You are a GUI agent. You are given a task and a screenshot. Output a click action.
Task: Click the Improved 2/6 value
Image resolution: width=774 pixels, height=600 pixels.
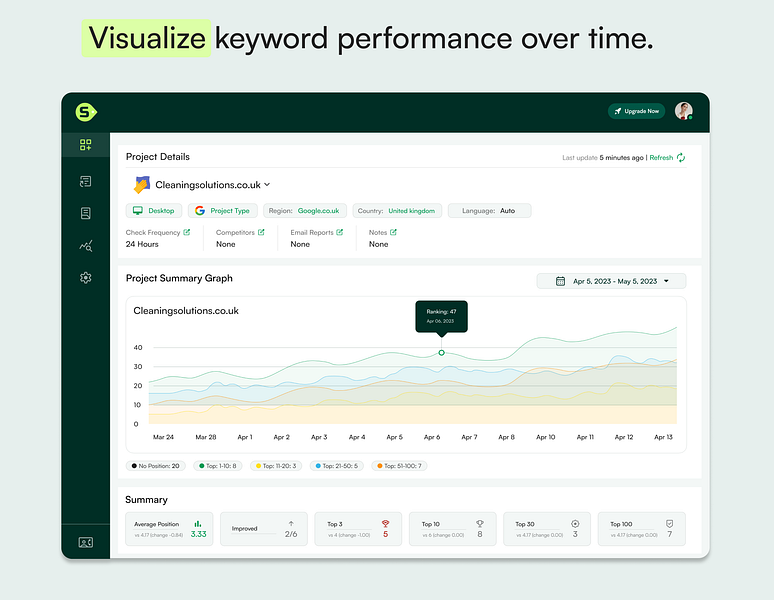(x=291, y=534)
